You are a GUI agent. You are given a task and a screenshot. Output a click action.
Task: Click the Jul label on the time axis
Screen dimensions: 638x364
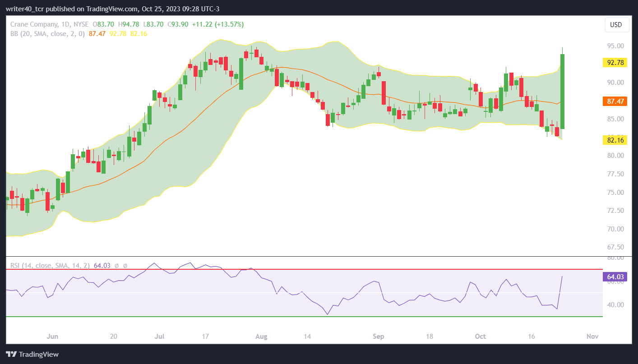click(x=159, y=336)
